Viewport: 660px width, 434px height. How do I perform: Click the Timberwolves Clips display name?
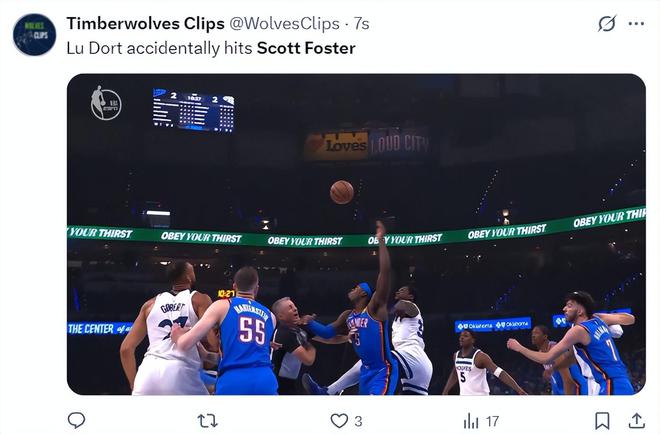(146, 23)
